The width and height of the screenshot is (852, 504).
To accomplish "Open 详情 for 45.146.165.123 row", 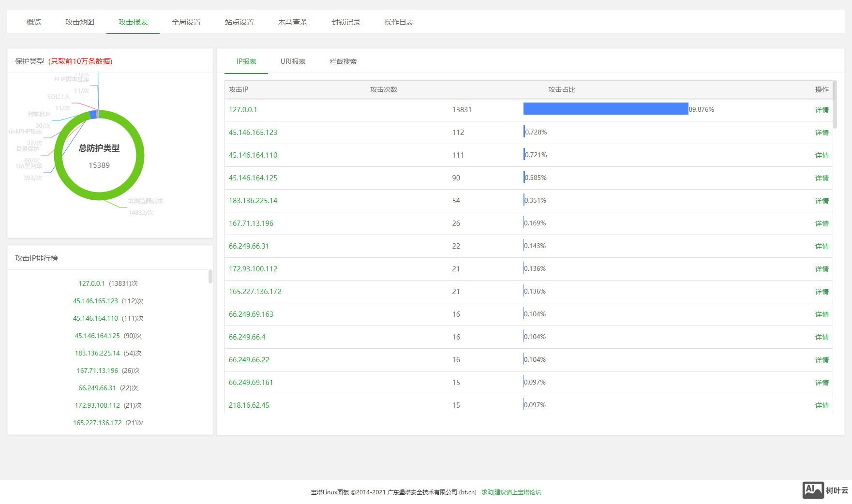I will click(x=822, y=133).
